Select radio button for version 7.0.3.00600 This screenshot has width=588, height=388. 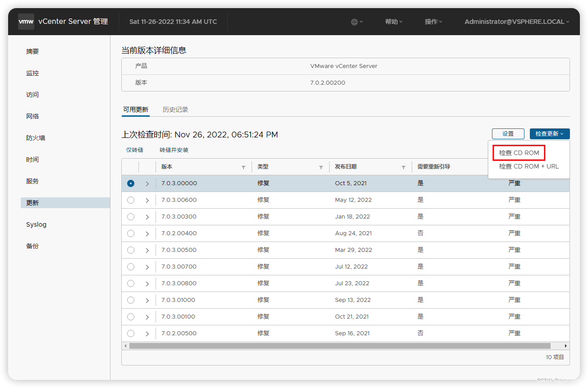point(131,200)
